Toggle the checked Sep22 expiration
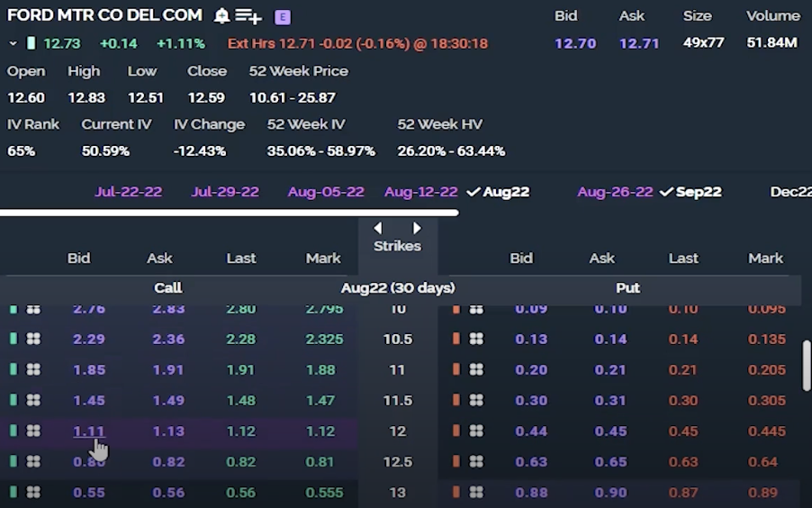 (x=690, y=192)
